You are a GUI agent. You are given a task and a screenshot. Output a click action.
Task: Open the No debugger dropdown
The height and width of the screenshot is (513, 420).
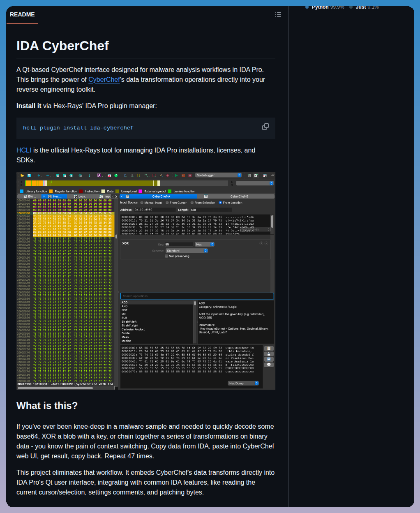[x=218, y=175]
